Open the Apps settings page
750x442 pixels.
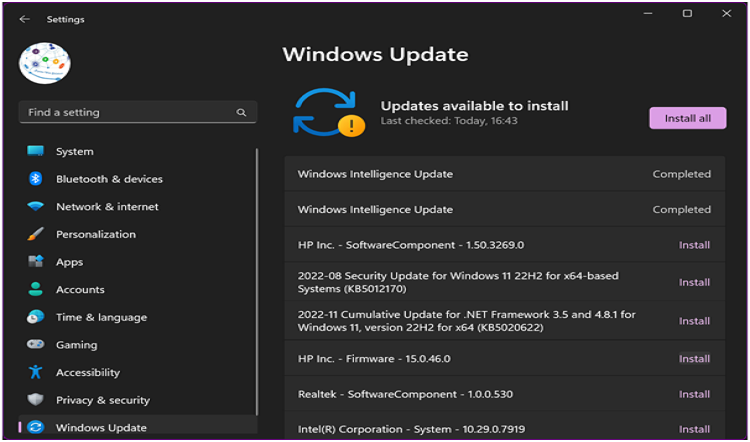click(x=69, y=262)
